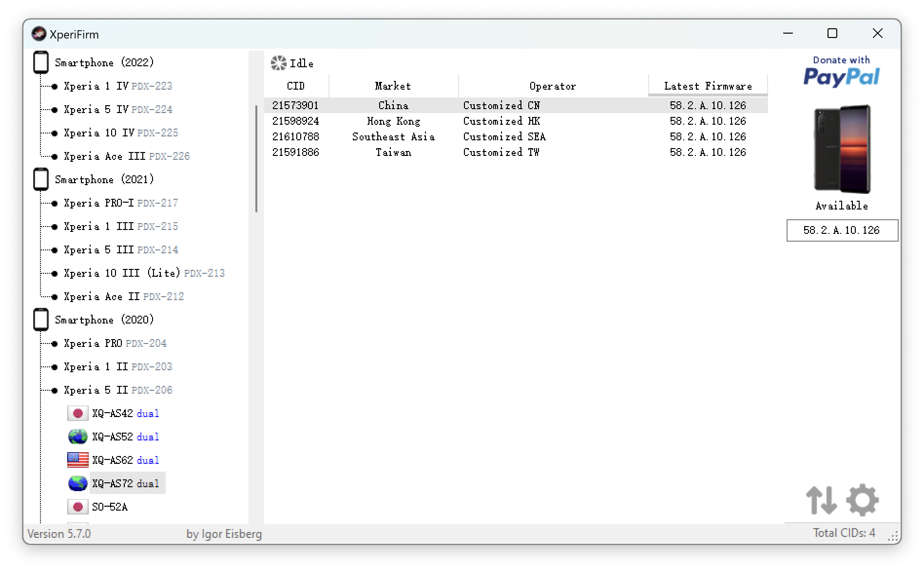The image size is (924, 571).
Task: Select Xperia 1 IV PDX-223
Action: pyautogui.click(x=118, y=86)
